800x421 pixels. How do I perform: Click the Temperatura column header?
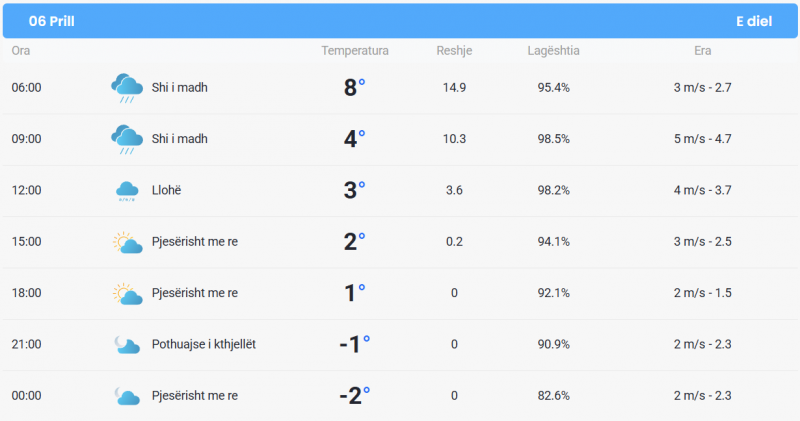tap(355, 51)
